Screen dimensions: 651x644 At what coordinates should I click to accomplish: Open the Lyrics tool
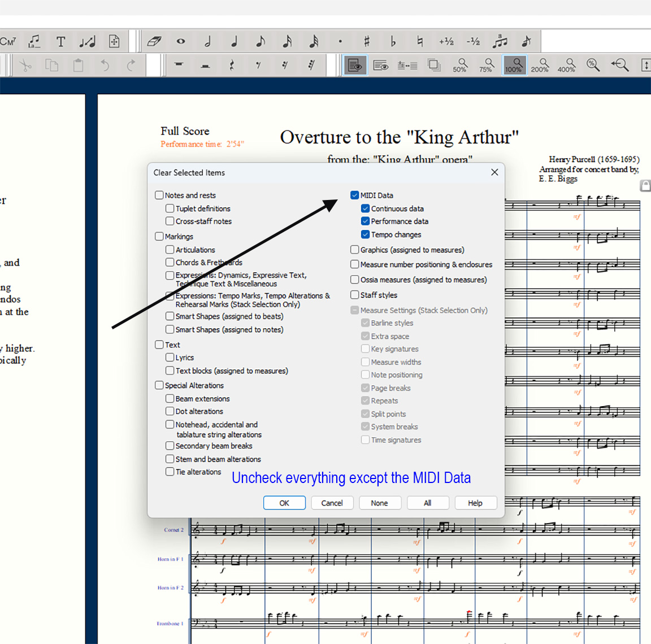tap(34, 41)
